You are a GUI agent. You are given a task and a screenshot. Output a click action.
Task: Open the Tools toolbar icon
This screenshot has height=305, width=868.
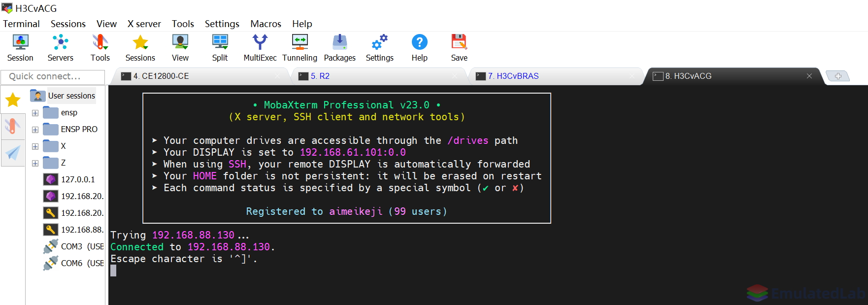point(100,48)
